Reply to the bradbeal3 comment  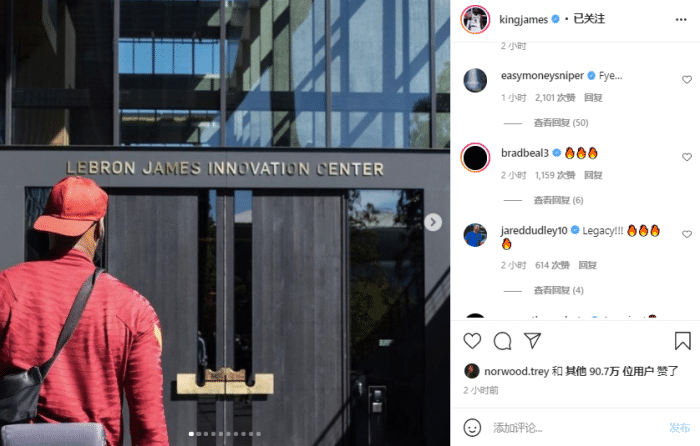tap(593, 175)
